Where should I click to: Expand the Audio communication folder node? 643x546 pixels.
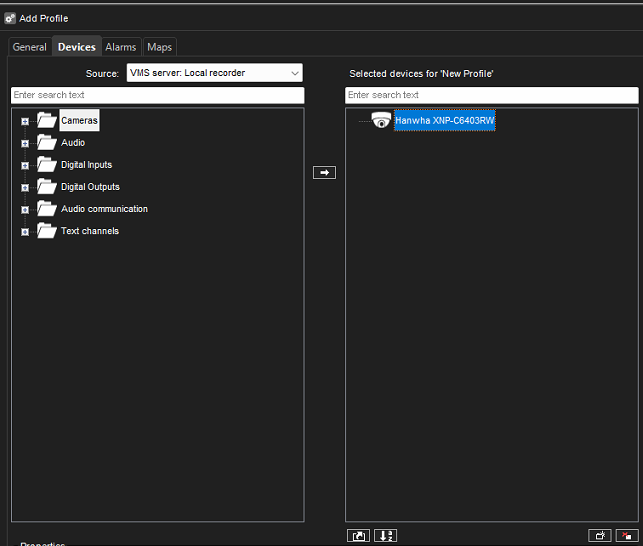point(25,210)
